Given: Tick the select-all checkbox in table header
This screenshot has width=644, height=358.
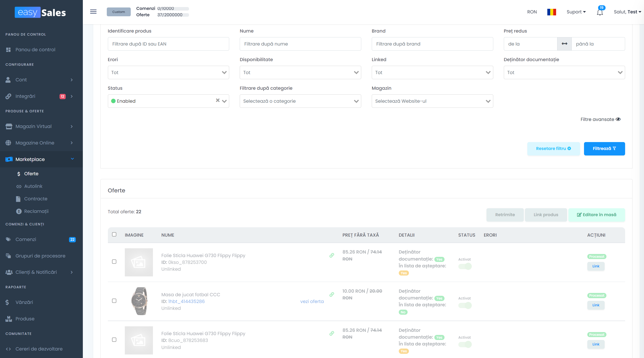Looking at the screenshot, I should click(114, 234).
